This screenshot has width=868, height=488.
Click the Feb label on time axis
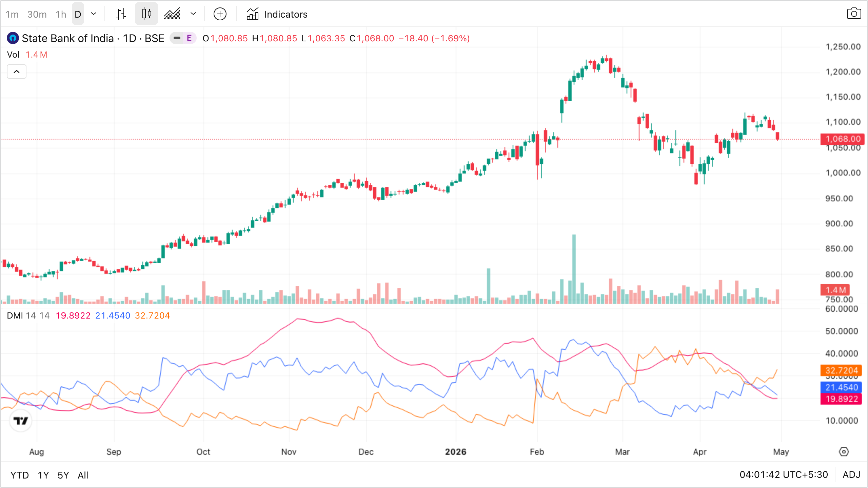[x=537, y=452]
